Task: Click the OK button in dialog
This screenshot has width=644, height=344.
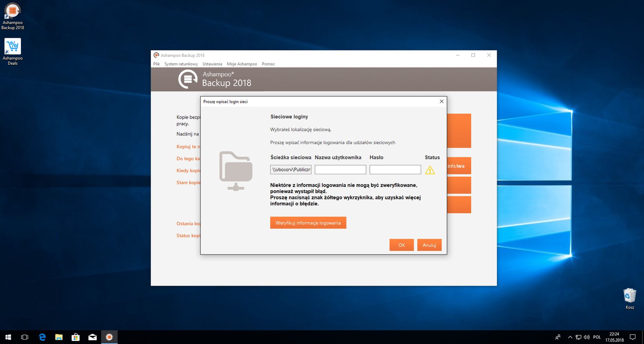Action: (x=402, y=245)
